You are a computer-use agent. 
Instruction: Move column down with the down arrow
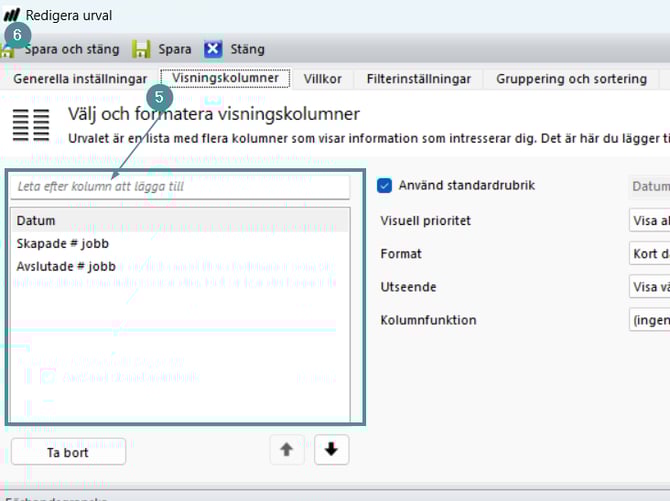(331, 450)
